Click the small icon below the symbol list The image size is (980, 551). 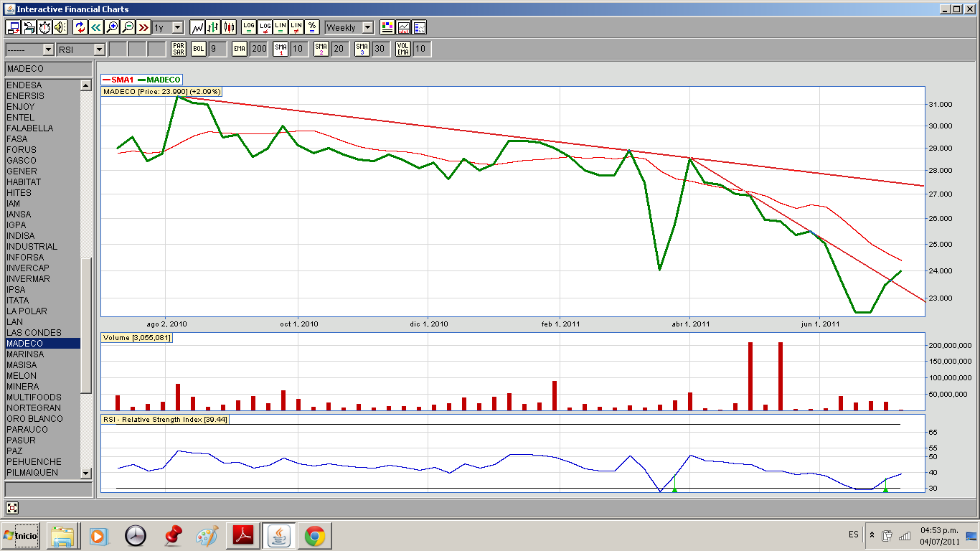[12, 508]
